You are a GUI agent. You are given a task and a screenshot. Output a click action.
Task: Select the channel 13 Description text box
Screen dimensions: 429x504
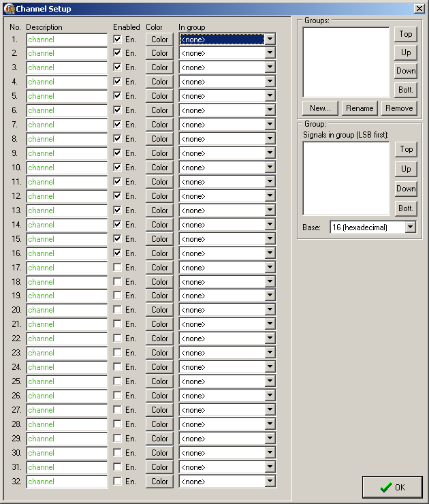67,210
